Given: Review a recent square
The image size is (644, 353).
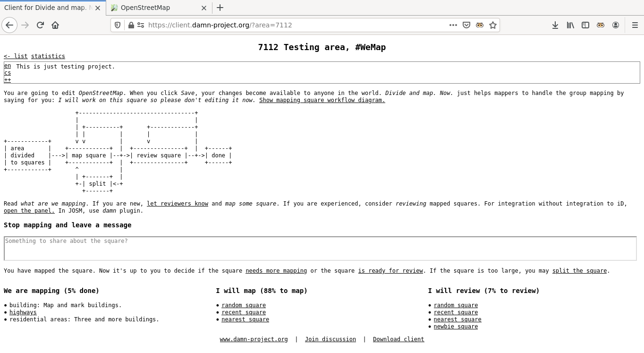Looking at the screenshot, I should pos(456,312).
